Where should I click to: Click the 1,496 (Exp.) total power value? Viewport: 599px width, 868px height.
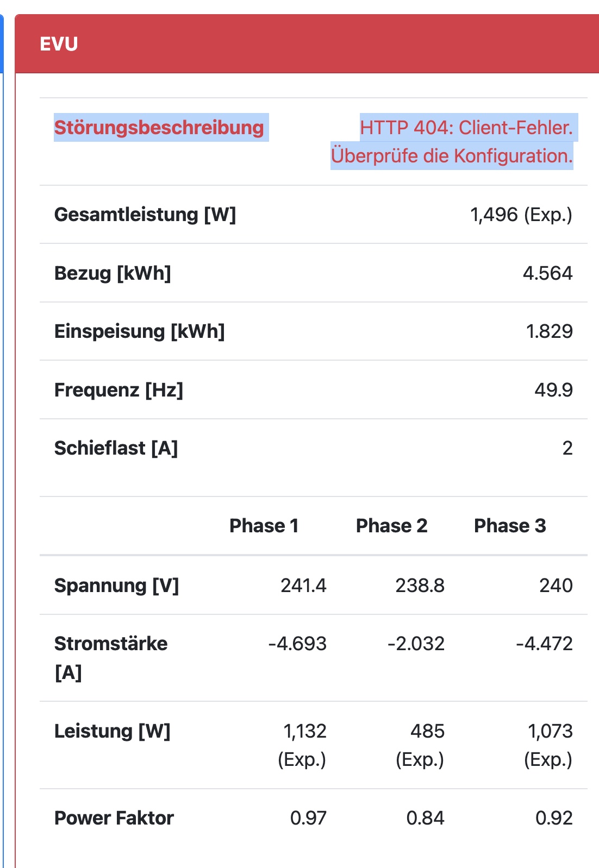coord(521,215)
